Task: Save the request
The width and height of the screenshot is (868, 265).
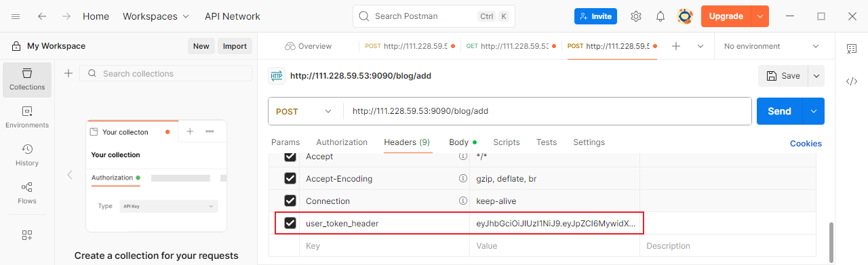Action: click(x=783, y=76)
